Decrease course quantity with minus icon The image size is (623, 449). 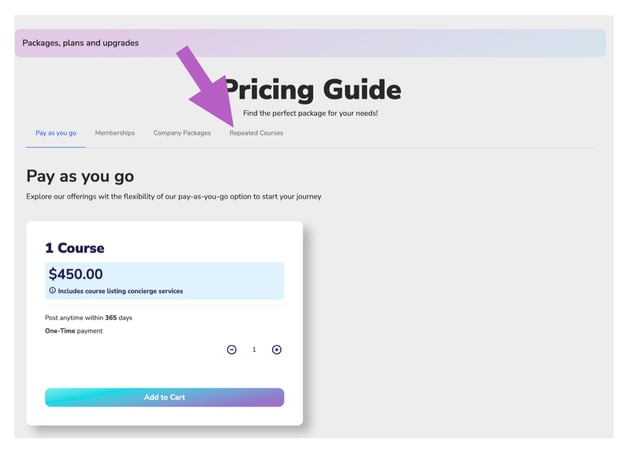click(232, 350)
